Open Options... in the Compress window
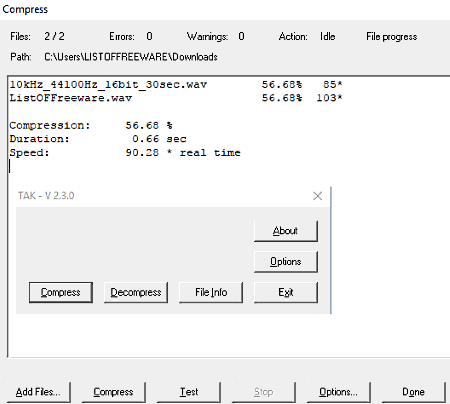Image resolution: width=450 pixels, height=404 pixels. coord(338,392)
